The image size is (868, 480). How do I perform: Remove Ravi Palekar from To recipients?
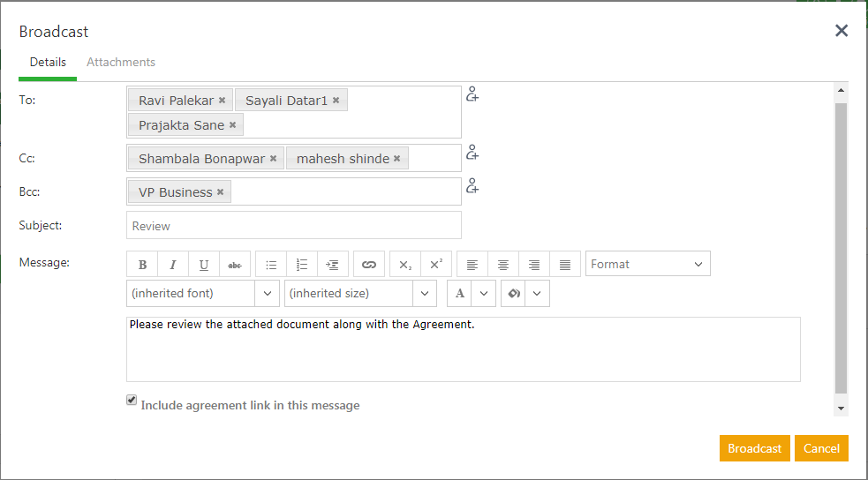coord(223,101)
